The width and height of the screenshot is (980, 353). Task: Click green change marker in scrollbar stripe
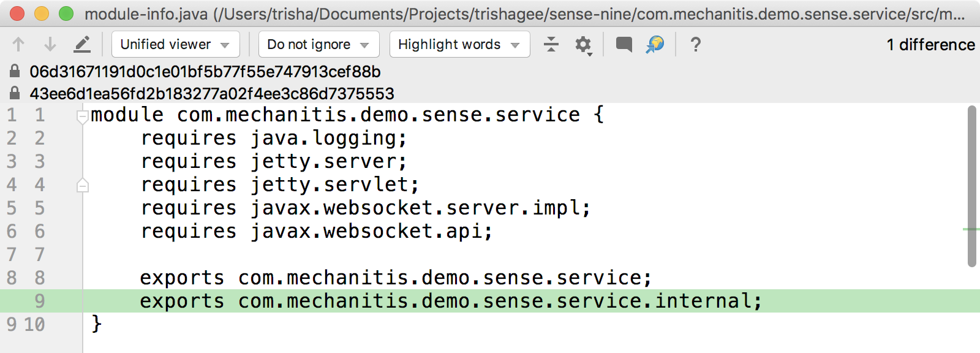pyautogui.click(x=971, y=229)
